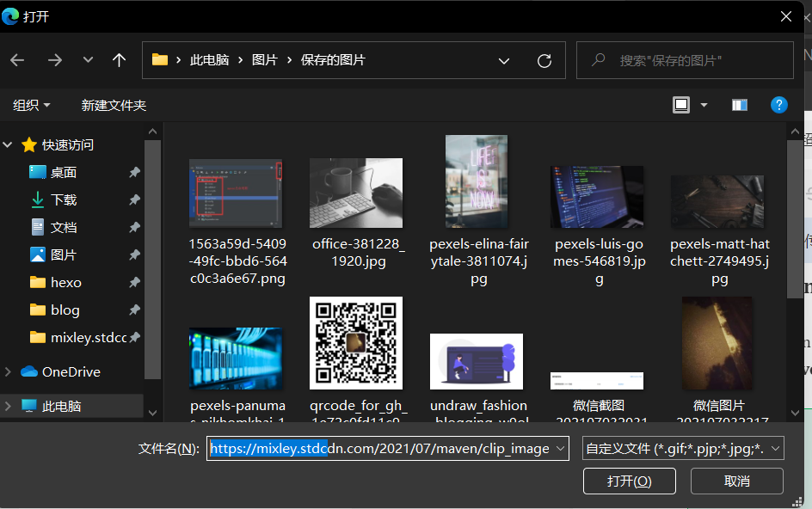Click the file name text of office-381228_1920.jpg
812x509 pixels.
pos(359,252)
